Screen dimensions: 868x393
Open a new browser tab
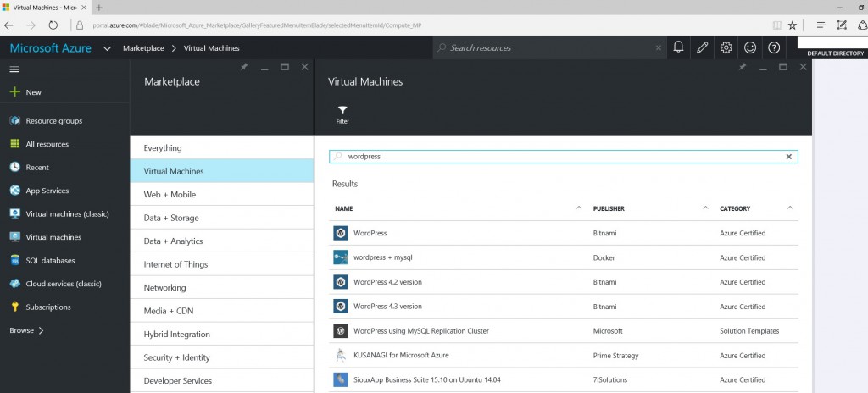98,8
